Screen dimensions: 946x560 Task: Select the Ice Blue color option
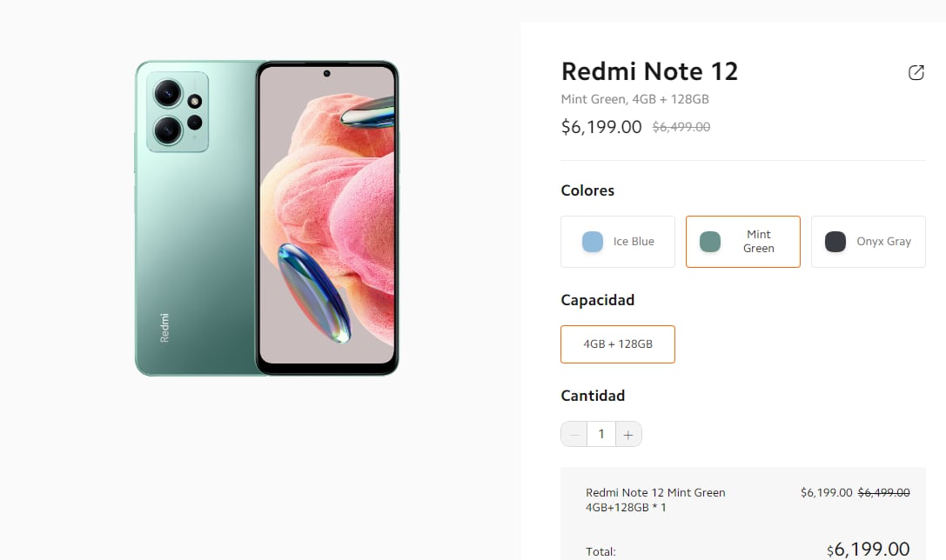tap(618, 241)
